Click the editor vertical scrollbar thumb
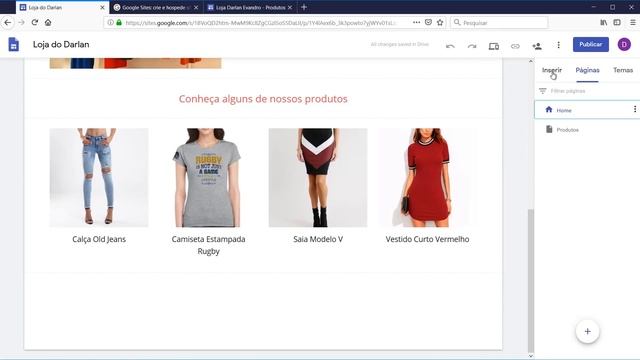 [x=531, y=280]
